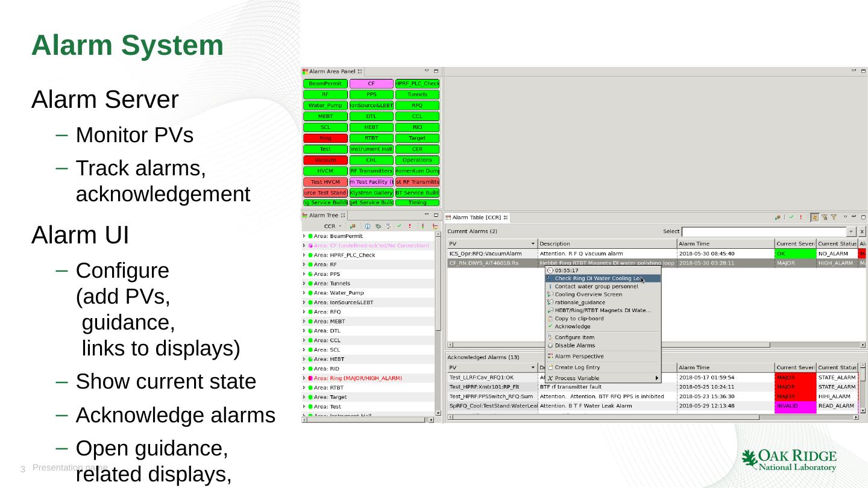
Task: Click the red Vacuum area button
Action: 325,160
